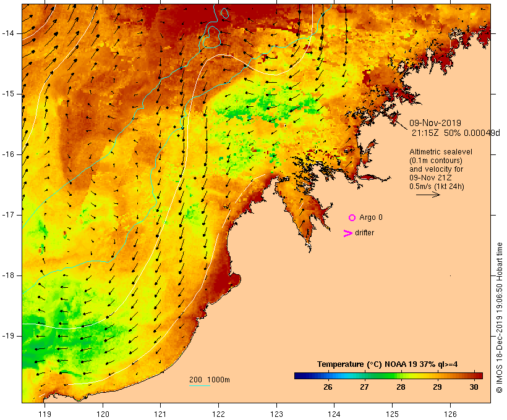Click the magenta Argo circle legend marker
507x420 pixels.
point(352,218)
